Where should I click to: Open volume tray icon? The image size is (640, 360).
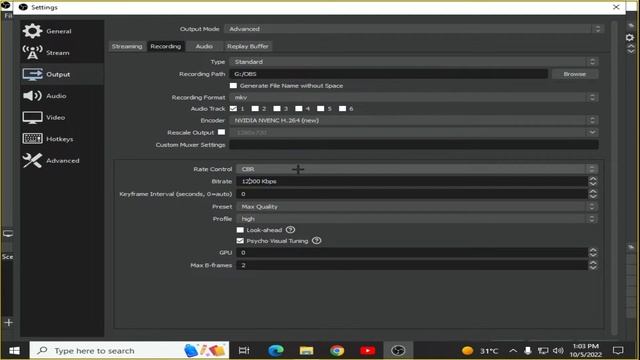pos(558,351)
